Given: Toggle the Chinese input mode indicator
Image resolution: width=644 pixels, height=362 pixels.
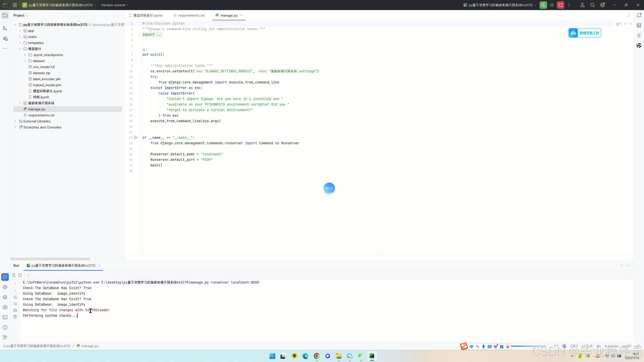Looking at the screenshot, I should pyautogui.click(x=471, y=347).
